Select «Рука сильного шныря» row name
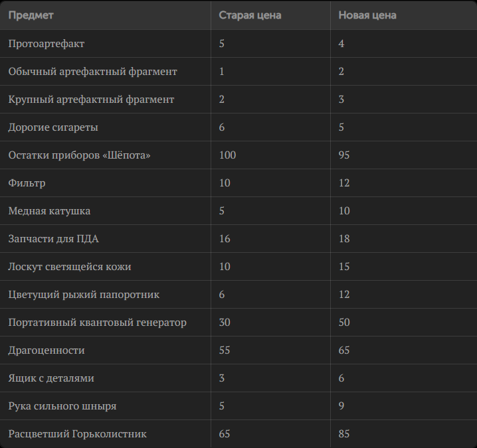Screen dimensions: 477x448 pos(62,406)
